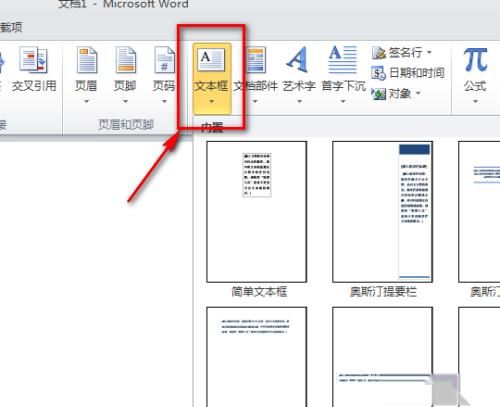Viewport: 500px width, 407px height.
Task: Click the 签名行 label text
Action: (405, 53)
